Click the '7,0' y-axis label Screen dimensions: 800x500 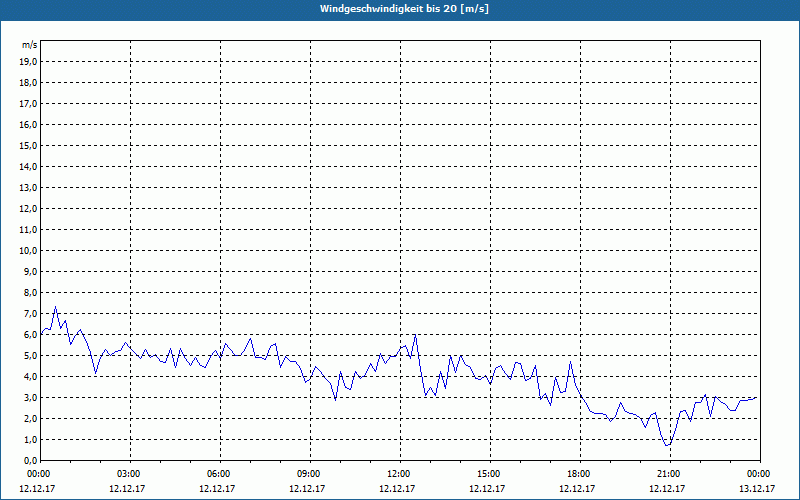(x=30, y=314)
